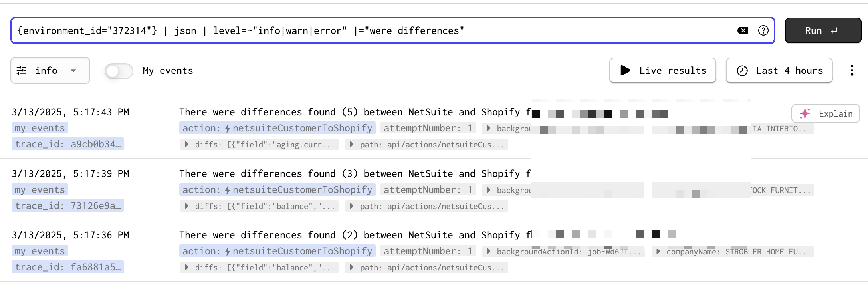The width and height of the screenshot is (868, 282).
Task: Expand the path field in the 5:17:39 entry
Action: 426,206
